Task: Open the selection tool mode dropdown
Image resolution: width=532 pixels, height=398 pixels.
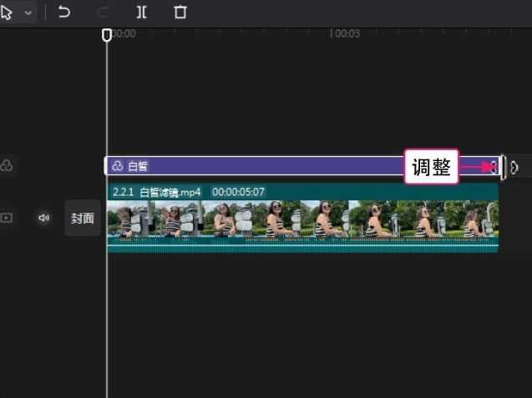Action: point(28,13)
